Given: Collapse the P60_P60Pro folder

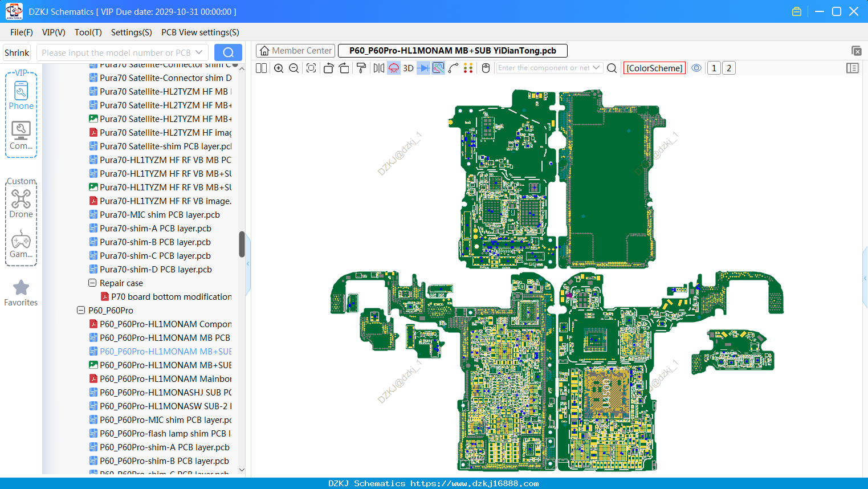Looking at the screenshot, I should 81,311.
